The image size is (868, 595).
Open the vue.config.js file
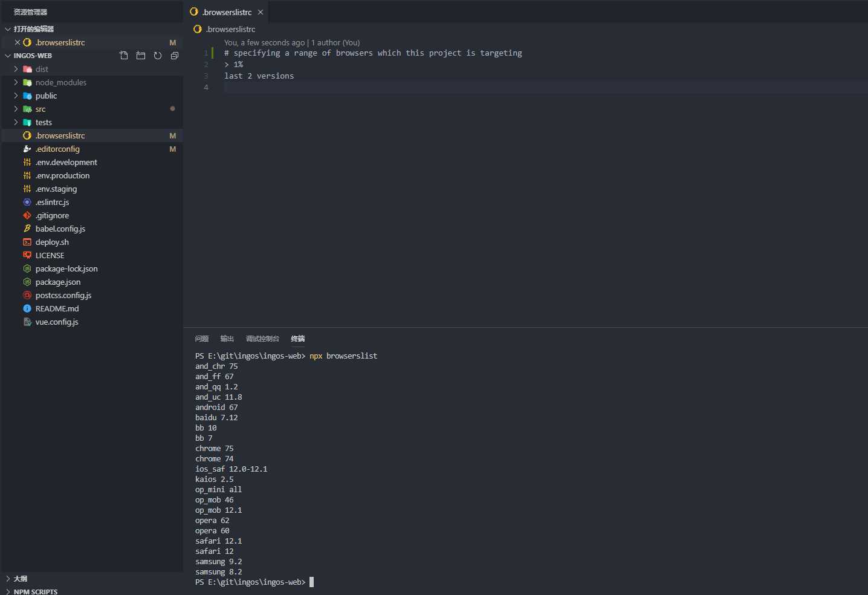57,322
